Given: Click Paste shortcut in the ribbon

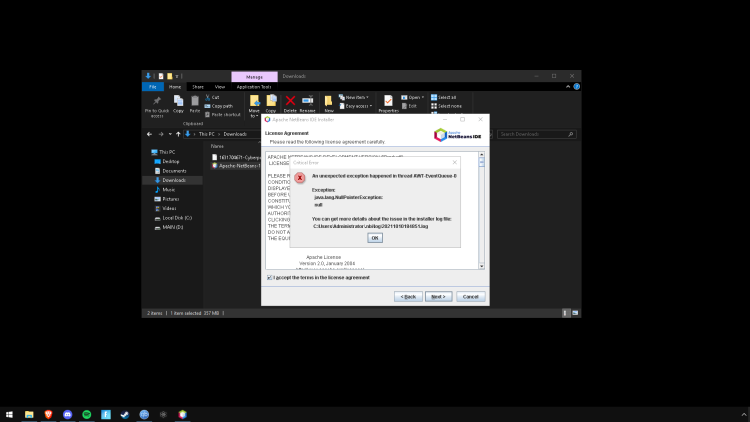Looking at the screenshot, I should coord(222,115).
